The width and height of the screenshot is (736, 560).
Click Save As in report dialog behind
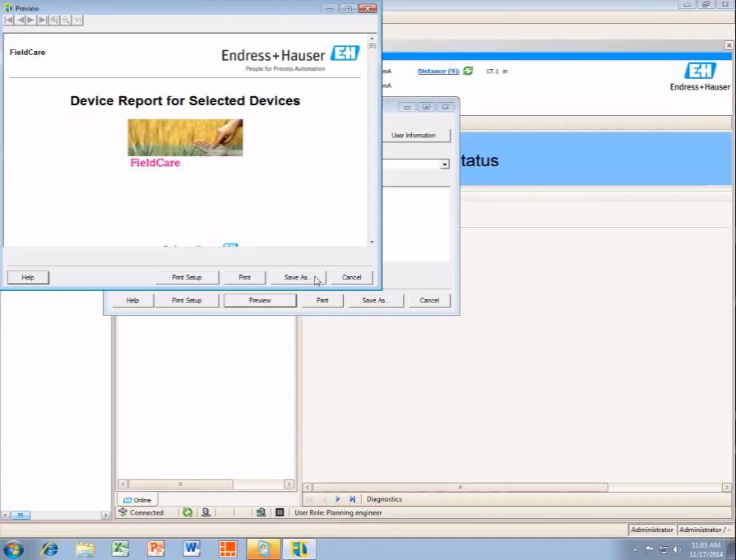click(376, 300)
